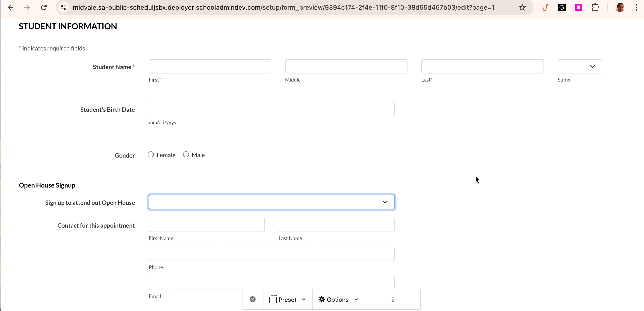This screenshot has height=311, width=644.
Task: Click the page number 2 box
Action: click(393, 299)
